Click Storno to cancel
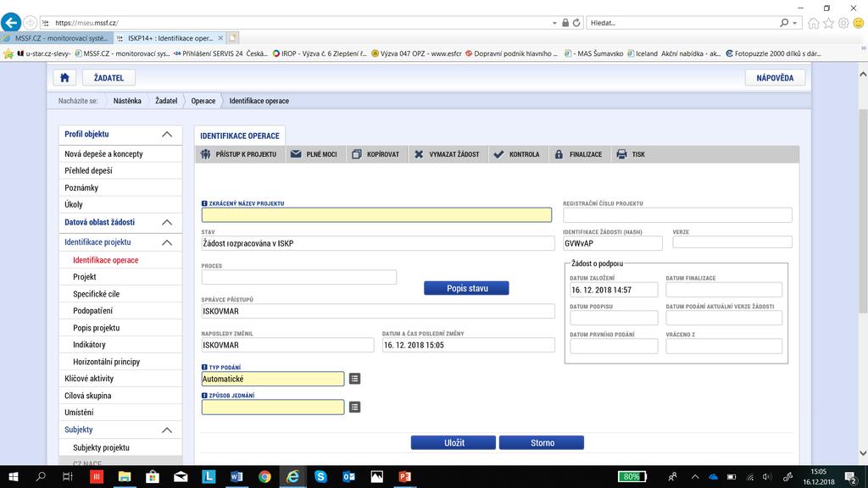Viewport: 868px width, 488px height. [x=542, y=442]
